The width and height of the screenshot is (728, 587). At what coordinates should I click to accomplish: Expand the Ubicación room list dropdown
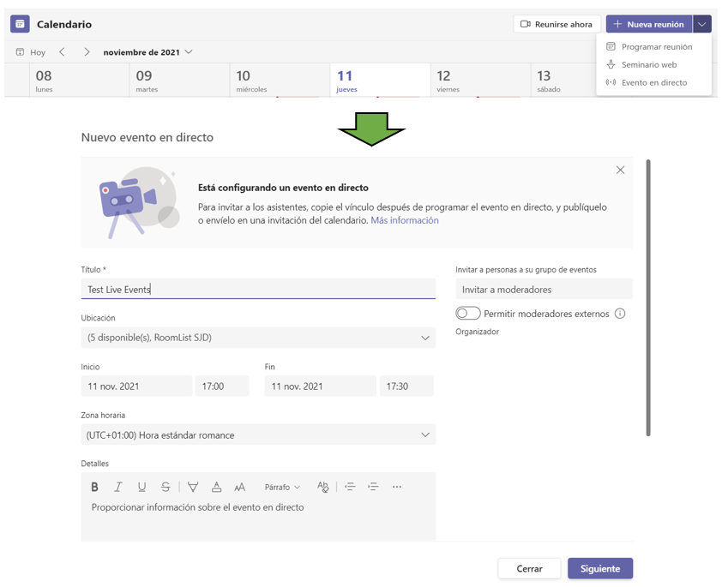(424, 338)
